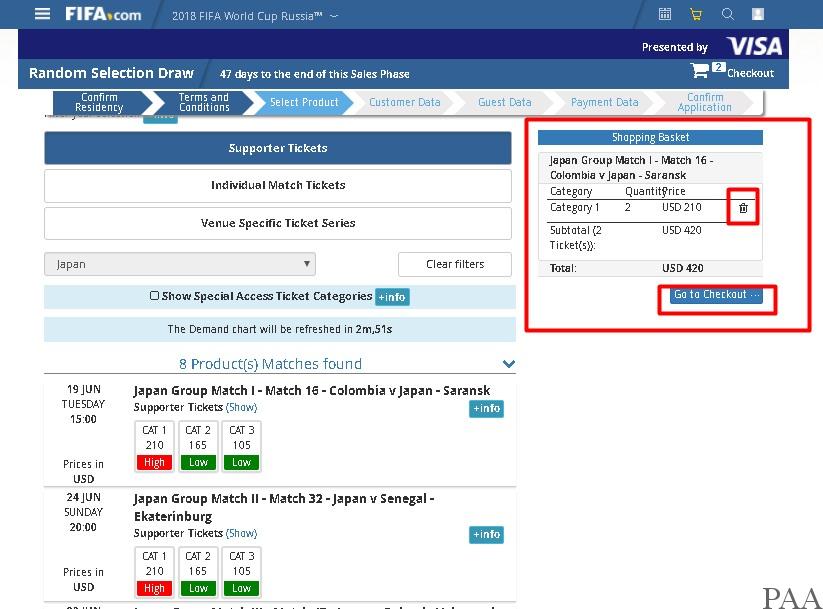823x609 pixels.
Task: Open +info for Colombia v Japan match
Action: pyautogui.click(x=486, y=408)
